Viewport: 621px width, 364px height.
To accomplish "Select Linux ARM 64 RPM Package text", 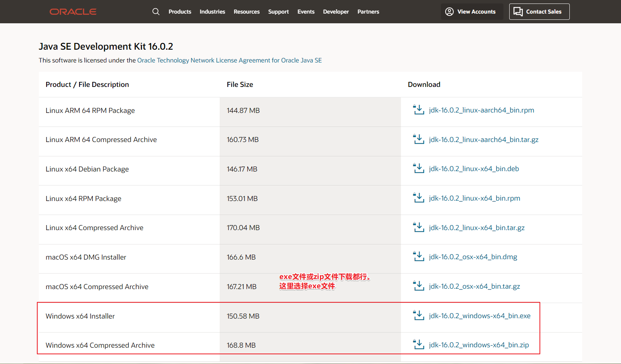I will tap(90, 111).
